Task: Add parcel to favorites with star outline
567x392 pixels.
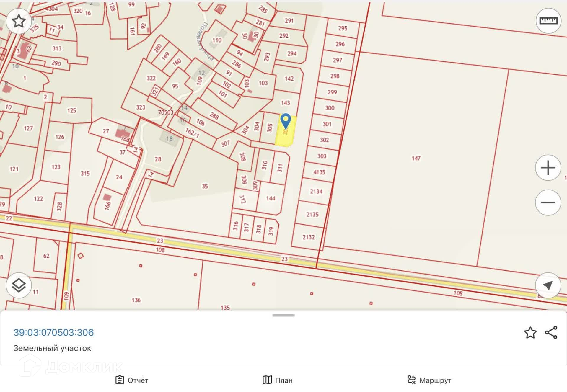Action: pos(530,333)
